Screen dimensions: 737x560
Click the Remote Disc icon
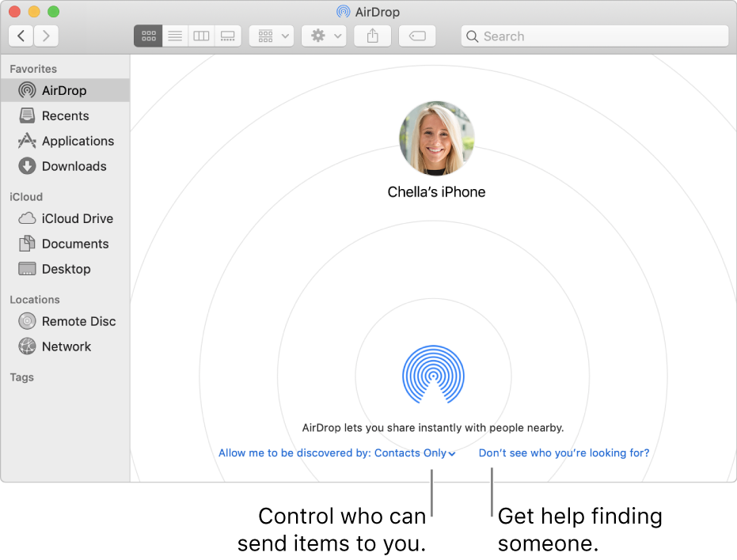[27, 321]
